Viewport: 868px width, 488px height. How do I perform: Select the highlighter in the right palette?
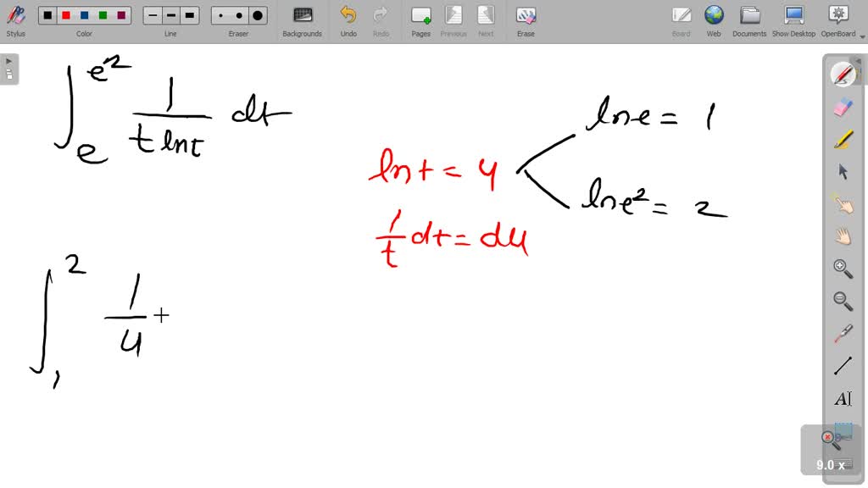tap(843, 140)
